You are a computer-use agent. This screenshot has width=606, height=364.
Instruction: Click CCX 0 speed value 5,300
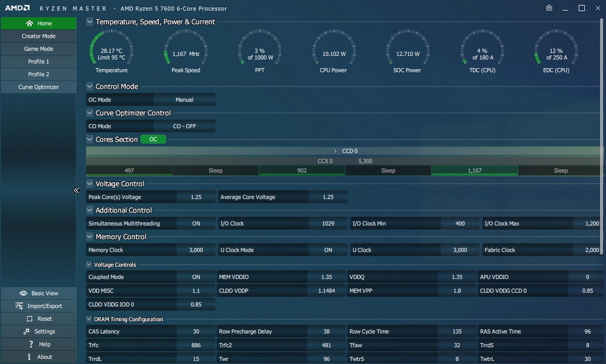click(x=365, y=161)
